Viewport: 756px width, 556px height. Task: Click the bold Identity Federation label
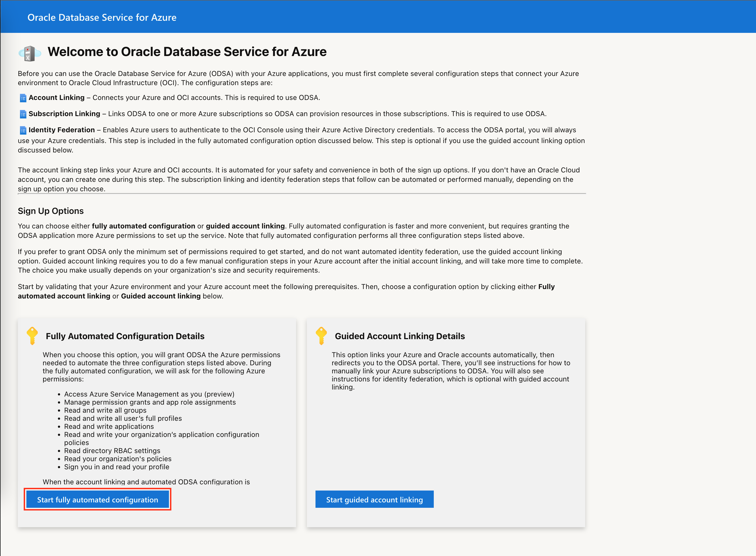point(62,130)
